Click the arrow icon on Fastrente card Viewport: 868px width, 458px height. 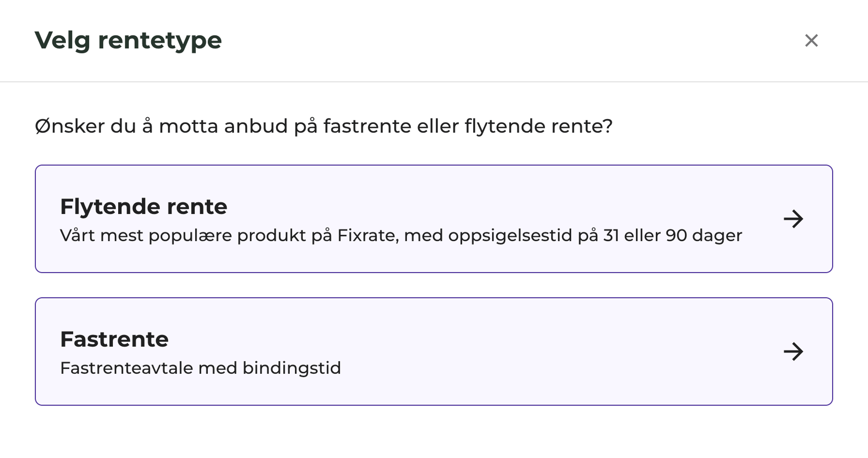(793, 352)
